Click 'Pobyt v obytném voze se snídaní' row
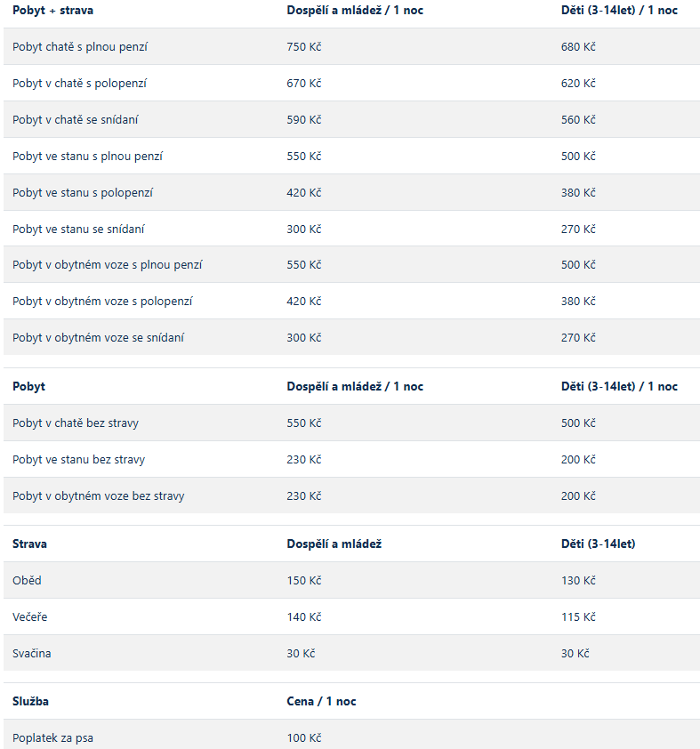Viewport: 700px width, 749px height. click(x=351, y=337)
